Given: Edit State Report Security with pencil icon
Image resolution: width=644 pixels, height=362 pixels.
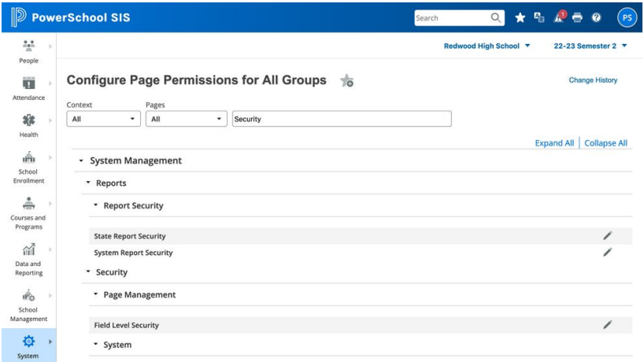Looking at the screenshot, I should pos(607,235).
